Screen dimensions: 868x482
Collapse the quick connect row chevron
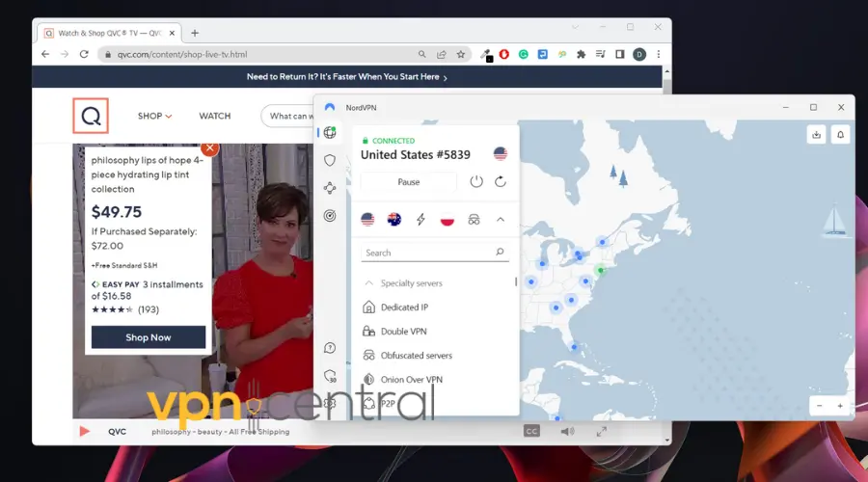[501, 220]
